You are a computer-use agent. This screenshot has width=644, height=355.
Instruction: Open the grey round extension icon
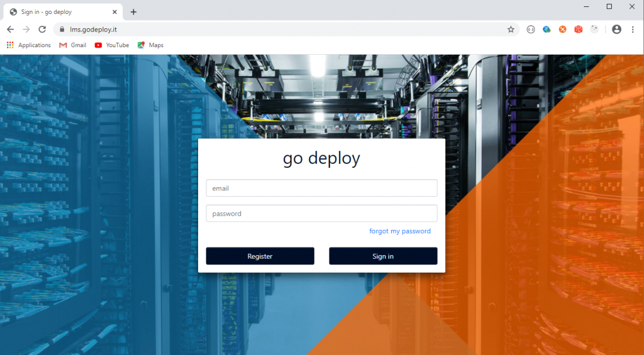coord(594,30)
